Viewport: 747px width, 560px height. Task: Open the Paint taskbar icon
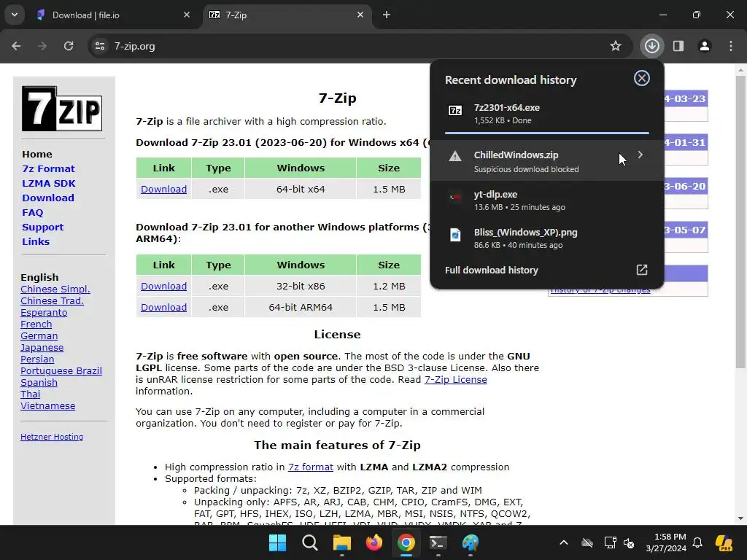point(471,542)
